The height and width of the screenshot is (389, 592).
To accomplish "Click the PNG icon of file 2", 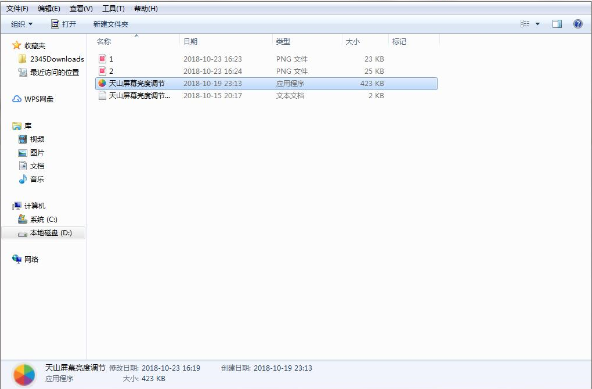I will click(x=102, y=71).
